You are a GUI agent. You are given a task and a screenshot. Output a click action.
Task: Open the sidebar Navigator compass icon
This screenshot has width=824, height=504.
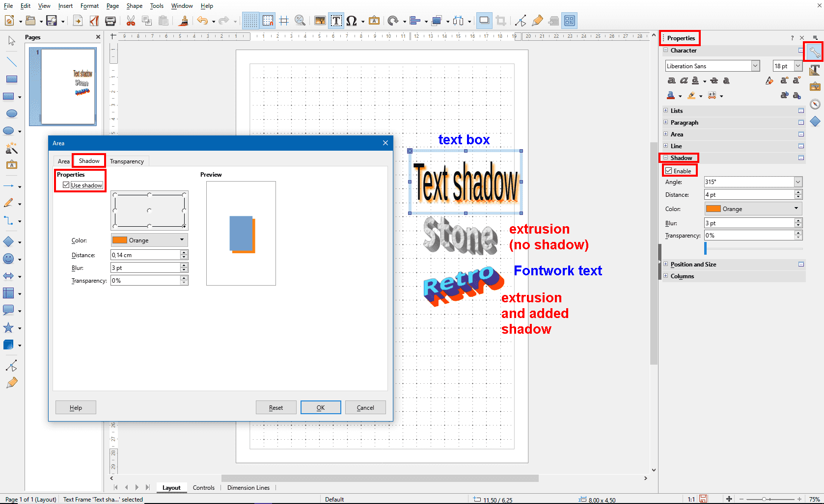815,104
